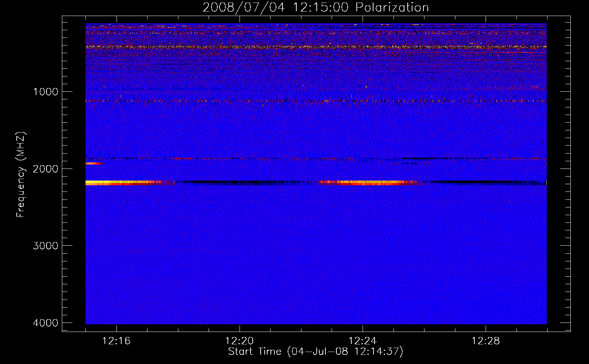Click the 'Start Time (04-Jul-08 12:14:37)' axis label
Screen dimensions: 589x364
pyautogui.click(x=316, y=352)
